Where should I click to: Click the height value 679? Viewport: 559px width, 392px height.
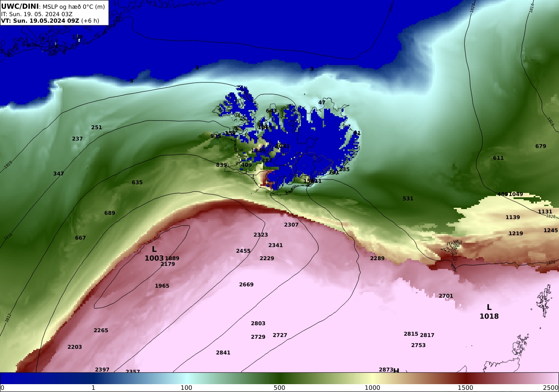[x=541, y=146]
